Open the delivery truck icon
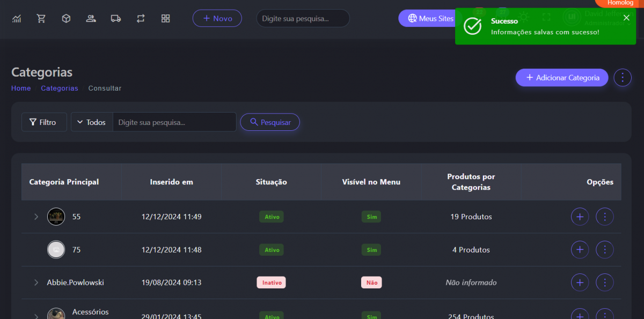This screenshot has height=319, width=644. tap(115, 19)
